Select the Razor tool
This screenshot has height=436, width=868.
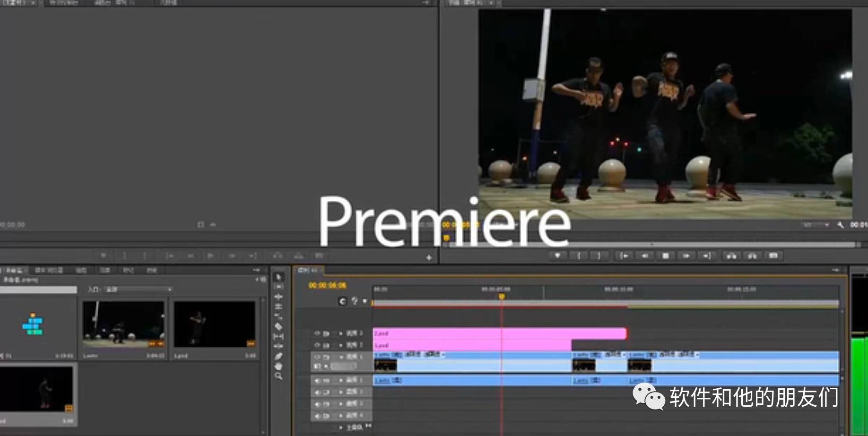point(278,326)
